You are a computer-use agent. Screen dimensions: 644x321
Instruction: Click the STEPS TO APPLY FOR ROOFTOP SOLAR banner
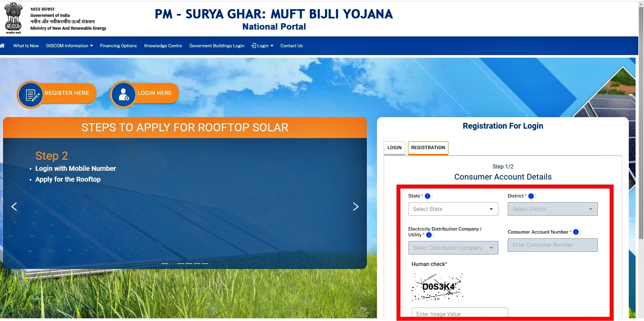coord(185,128)
